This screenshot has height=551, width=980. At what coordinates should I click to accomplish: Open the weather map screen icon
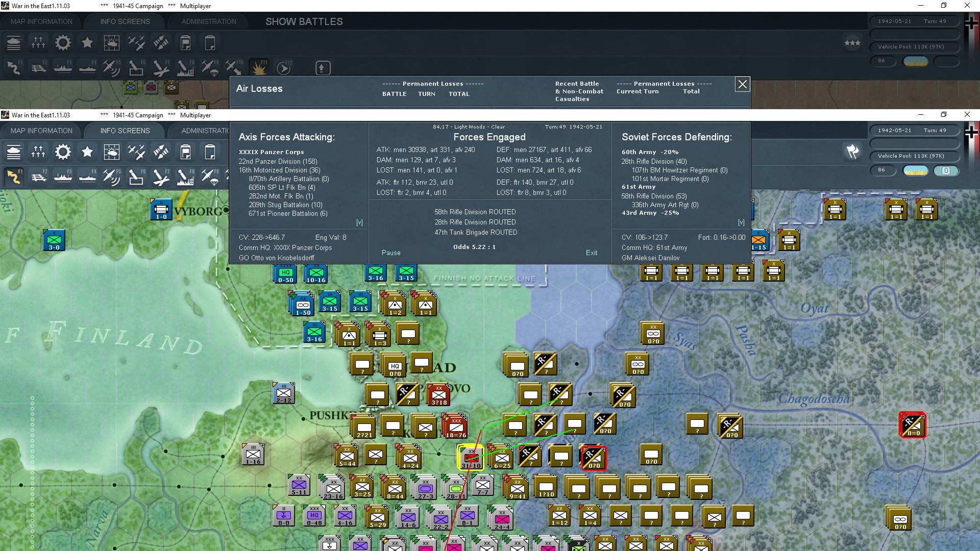(x=112, y=152)
